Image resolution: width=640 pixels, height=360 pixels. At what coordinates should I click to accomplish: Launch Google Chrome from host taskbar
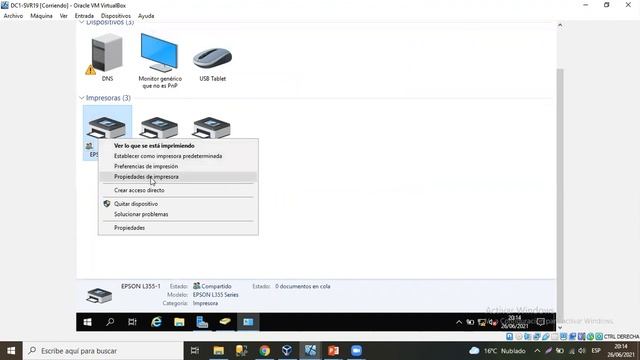(x=264, y=351)
